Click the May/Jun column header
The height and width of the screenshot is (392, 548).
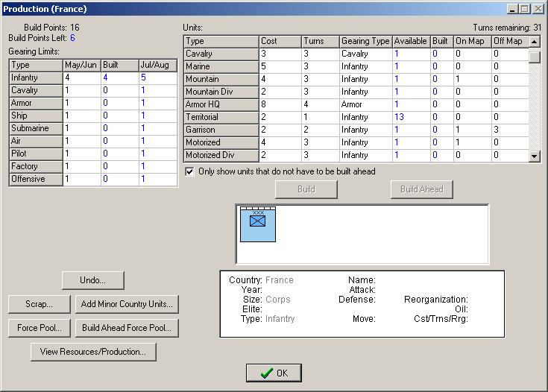(82, 65)
